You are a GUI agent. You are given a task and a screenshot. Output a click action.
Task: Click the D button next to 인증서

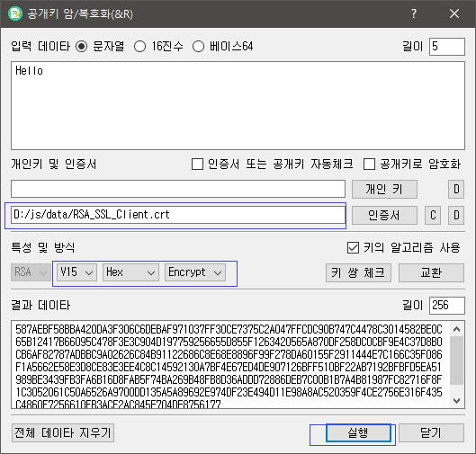(x=456, y=216)
